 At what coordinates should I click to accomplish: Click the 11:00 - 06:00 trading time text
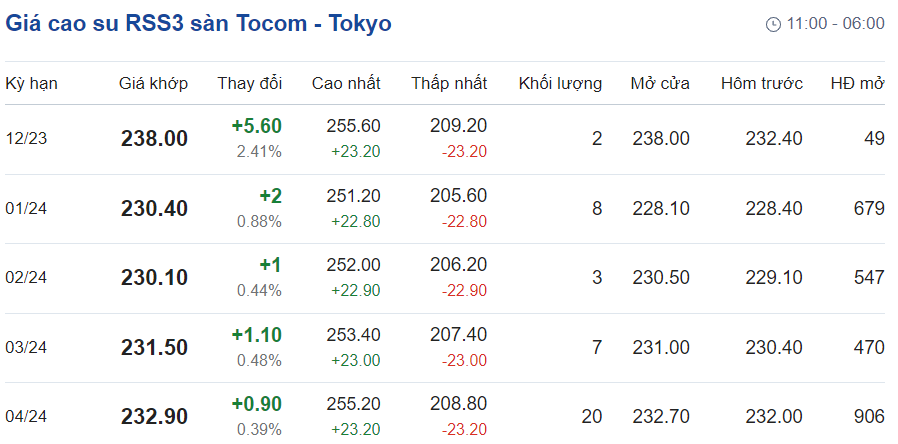point(836,24)
